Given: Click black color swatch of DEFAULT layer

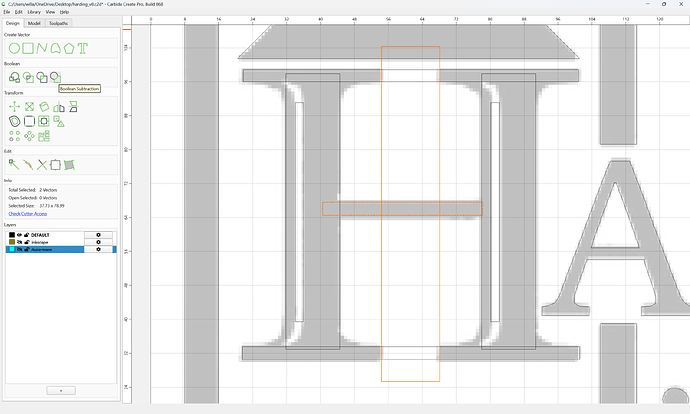Looking at the screenshot, I should click(12, 235).
